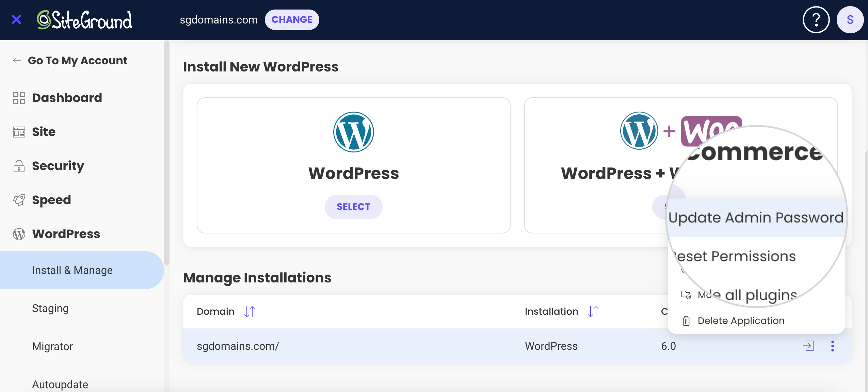Open the Dashboard menu item
868x392 pixels.
tap(67, 98)
